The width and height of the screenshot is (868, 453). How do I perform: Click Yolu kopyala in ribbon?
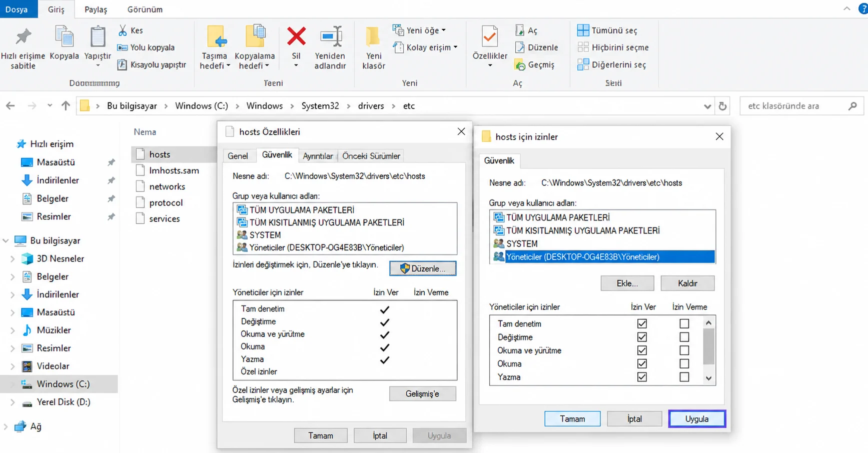[x=146, y=47]
